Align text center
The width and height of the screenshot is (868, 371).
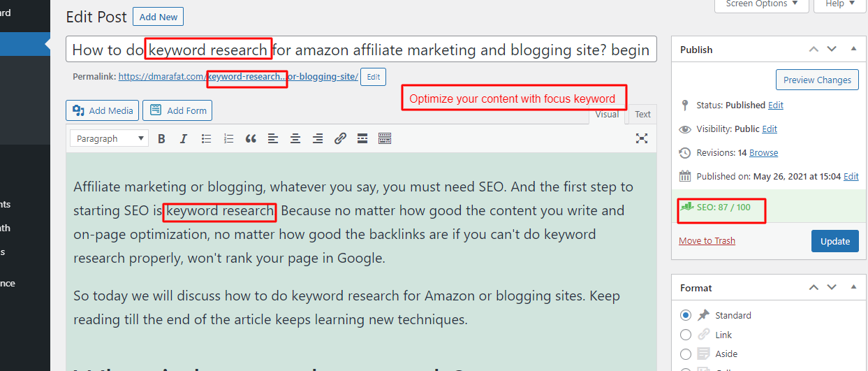click(x=295, y=138)
